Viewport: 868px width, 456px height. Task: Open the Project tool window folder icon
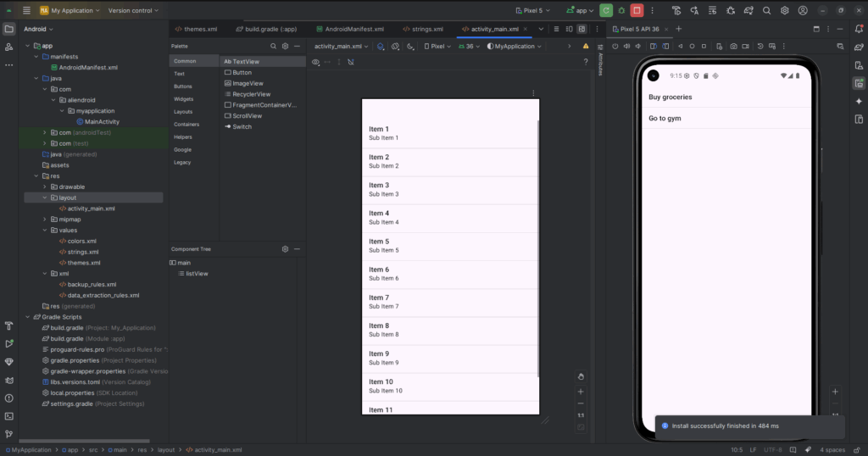coord(8,29)
